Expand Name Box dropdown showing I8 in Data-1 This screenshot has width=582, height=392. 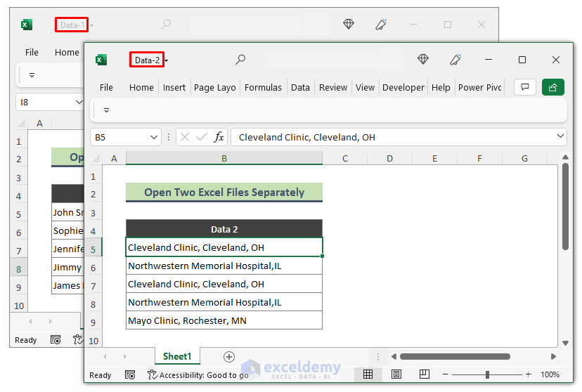click(79, 102)
